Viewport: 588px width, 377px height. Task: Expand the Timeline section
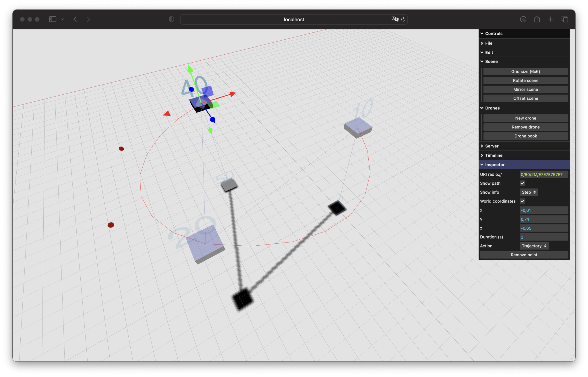click(494, 155)
